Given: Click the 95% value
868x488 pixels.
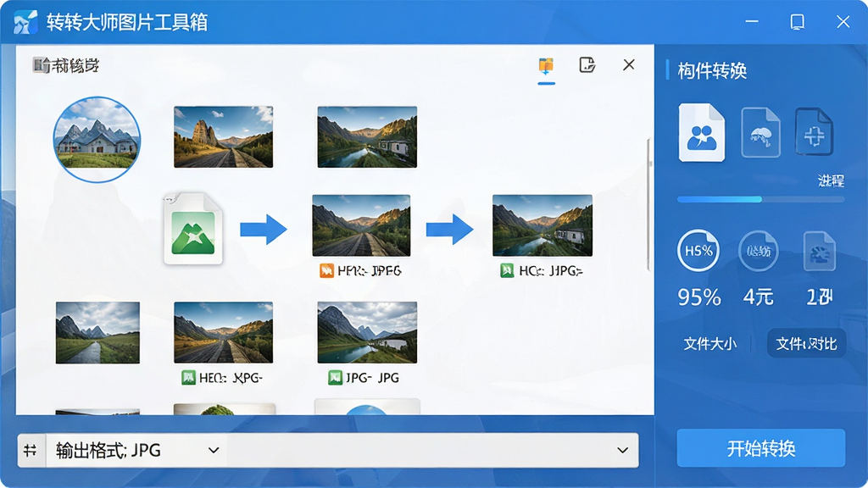Looking at the screenshot, I should pos(699,297).
